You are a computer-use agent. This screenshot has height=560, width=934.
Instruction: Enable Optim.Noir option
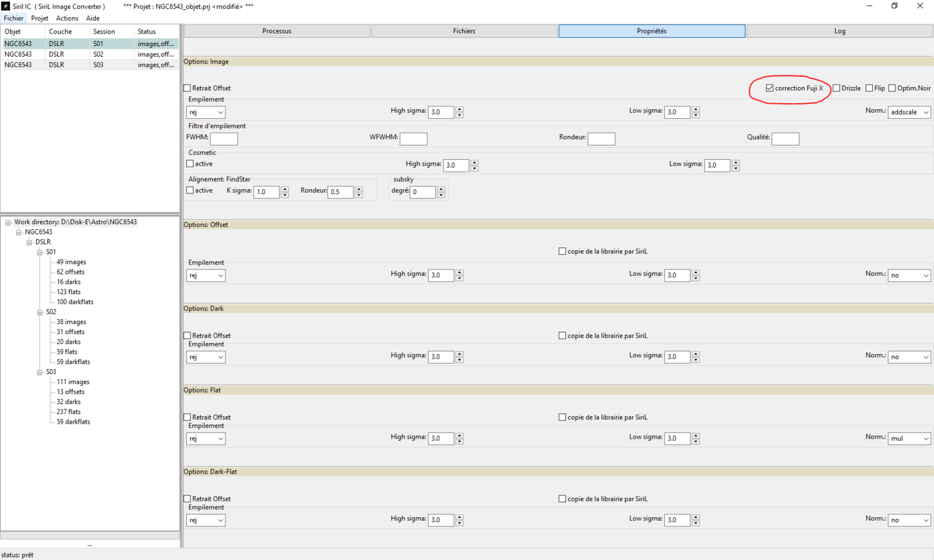[x=892, y=88]
